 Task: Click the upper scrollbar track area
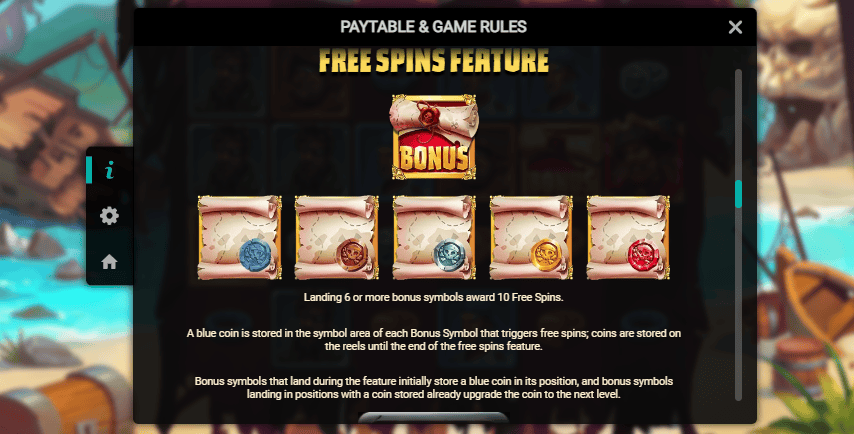coord(739,124)
